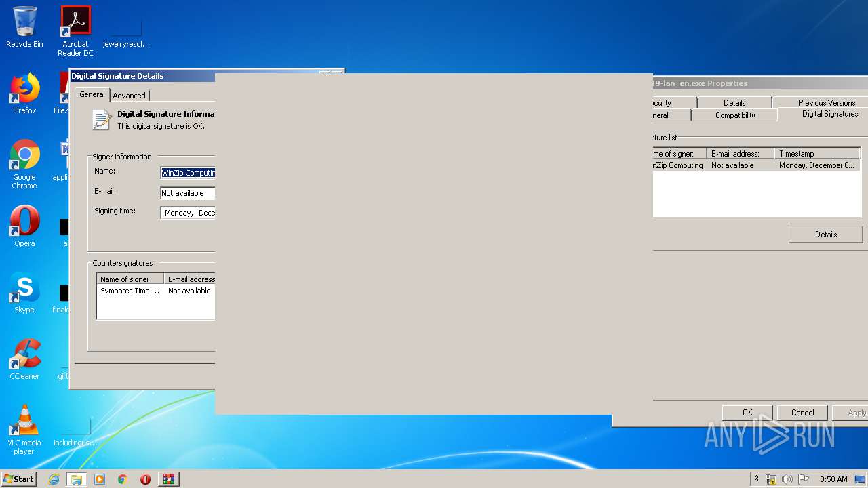This screenshot has height=488, width=868.
Task: Click E-mail address header in Properties list
Action: click(741, 154)
